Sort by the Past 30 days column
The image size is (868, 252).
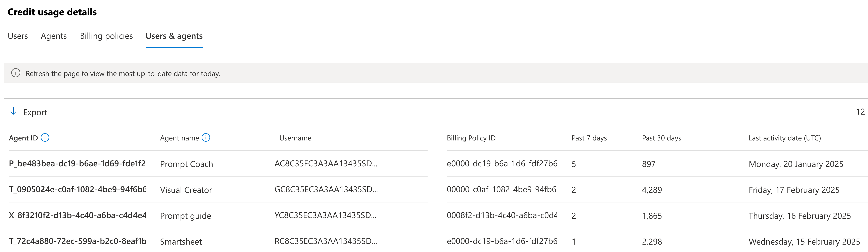pyautogui.click(x=661, y=138)
